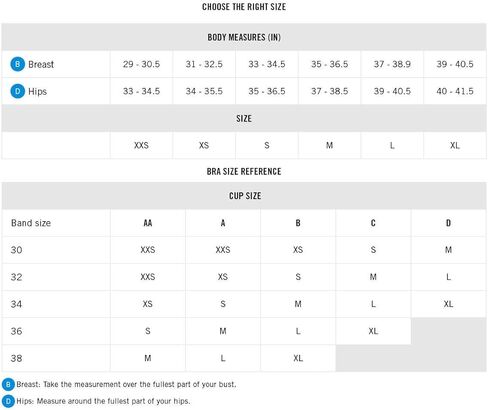
Task: Click the B icon in the Breast footnote
Action: (8, 384)
